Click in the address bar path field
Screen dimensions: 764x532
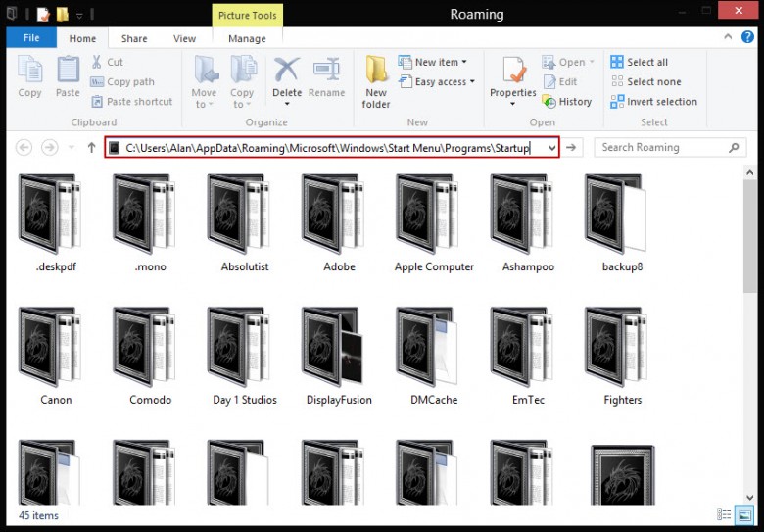click(x=332, y=147)
